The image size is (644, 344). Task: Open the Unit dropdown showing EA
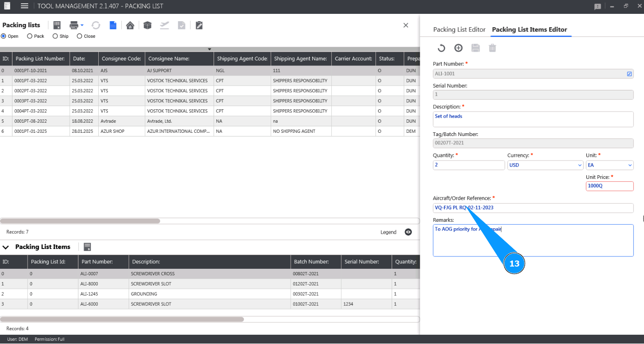pyautogui.click(x=609, y=165)
